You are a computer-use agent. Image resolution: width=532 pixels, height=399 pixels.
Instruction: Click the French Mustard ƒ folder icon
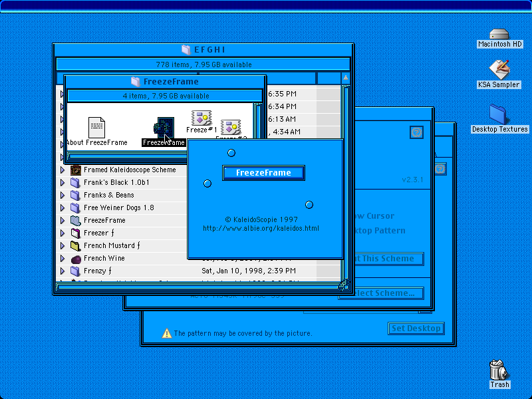75,245
